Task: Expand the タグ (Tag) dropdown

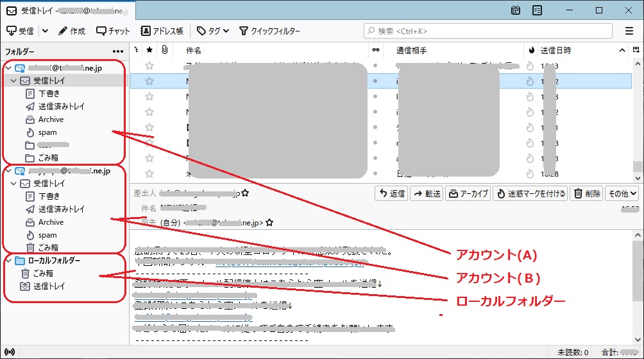Action: tap(213, 31)
